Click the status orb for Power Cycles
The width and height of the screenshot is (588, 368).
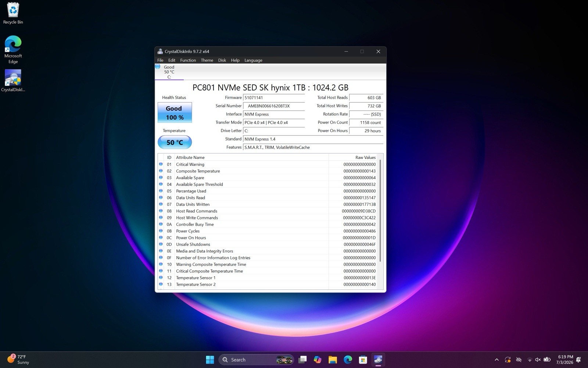(161, 231)
